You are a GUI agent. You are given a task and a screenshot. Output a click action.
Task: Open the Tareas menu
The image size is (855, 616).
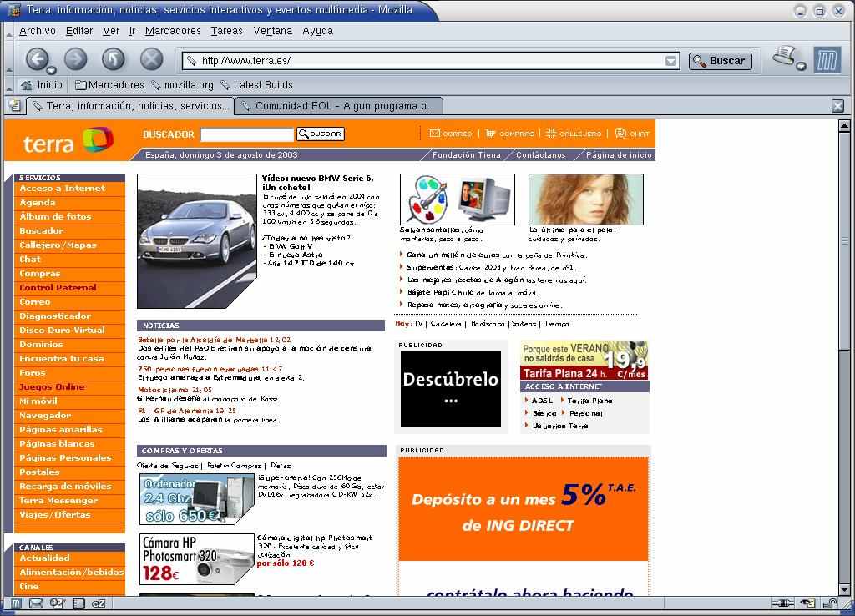click(x=227, y=31)
